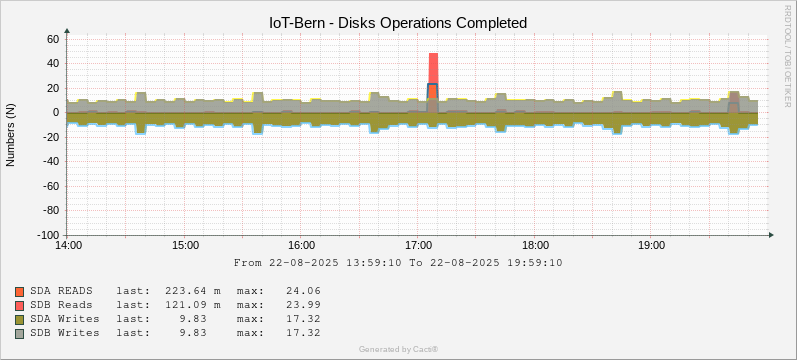797x360 pixels.
Task: Click the right arrow at X axis end
Action: click(771, 235)
